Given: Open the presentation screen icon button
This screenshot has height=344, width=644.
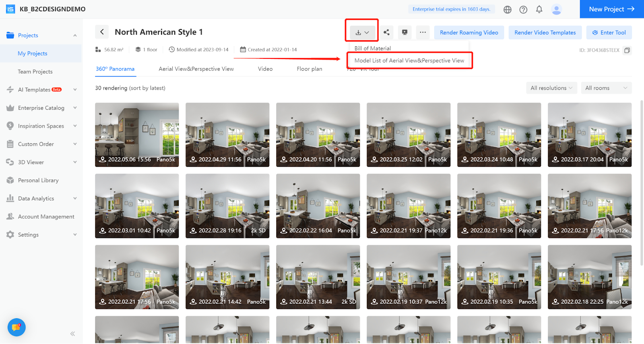Looking at the screenshot, I should 405,33.
